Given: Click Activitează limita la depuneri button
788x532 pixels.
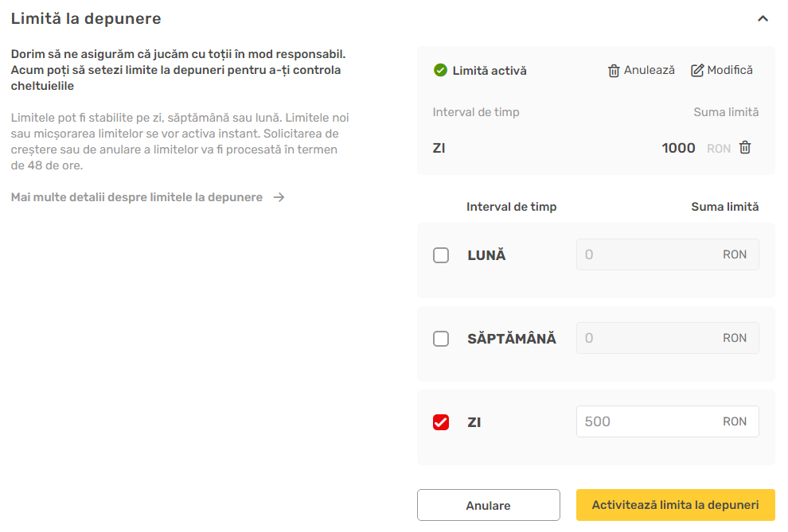Looking at the screenshot, I should (x=676, y=505).
